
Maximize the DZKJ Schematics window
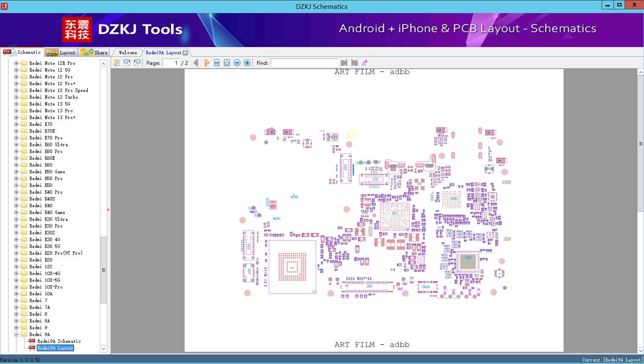[619, 5]
